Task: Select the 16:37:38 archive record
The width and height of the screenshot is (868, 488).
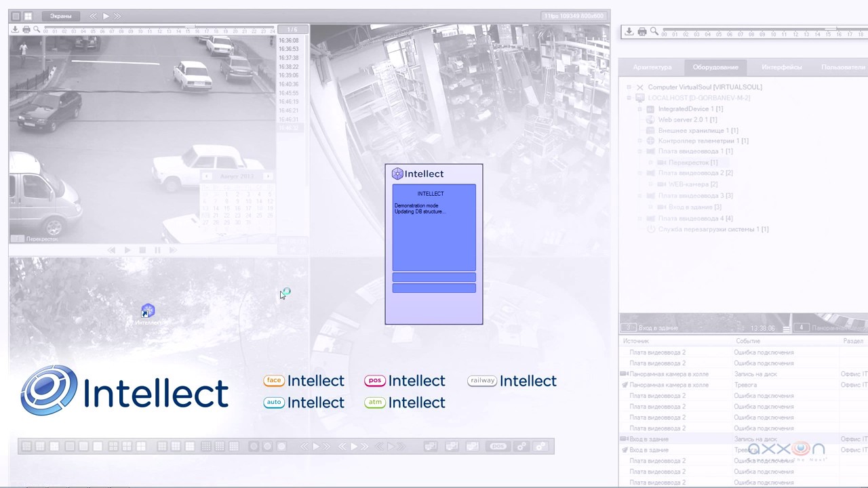Action: tap(288, 58)
